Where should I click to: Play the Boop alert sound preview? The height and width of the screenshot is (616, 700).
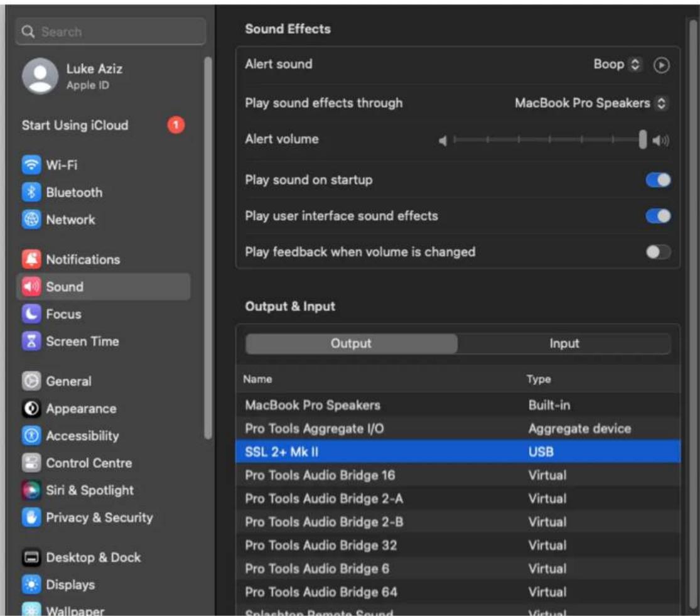(x=661, y=65)
